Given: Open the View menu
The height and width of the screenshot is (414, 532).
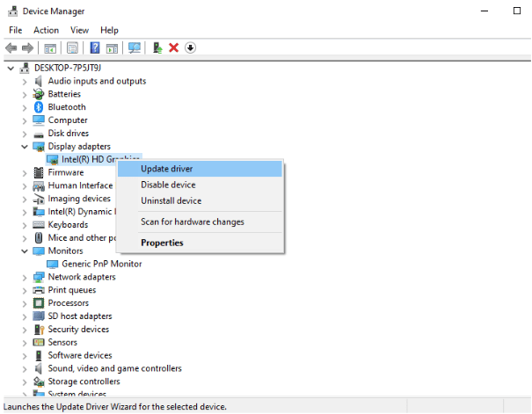Looking at the screenshot, I should 79,30.
